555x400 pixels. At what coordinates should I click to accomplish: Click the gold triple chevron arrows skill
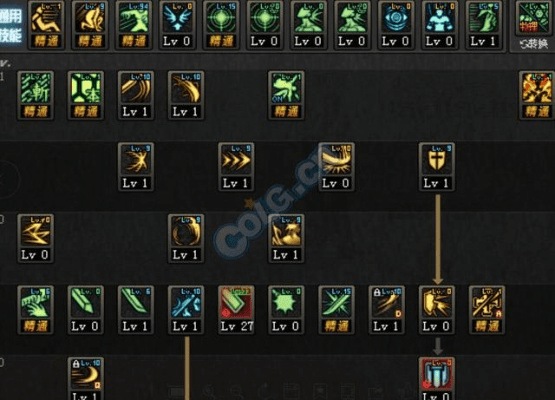(x=236, y=167)
